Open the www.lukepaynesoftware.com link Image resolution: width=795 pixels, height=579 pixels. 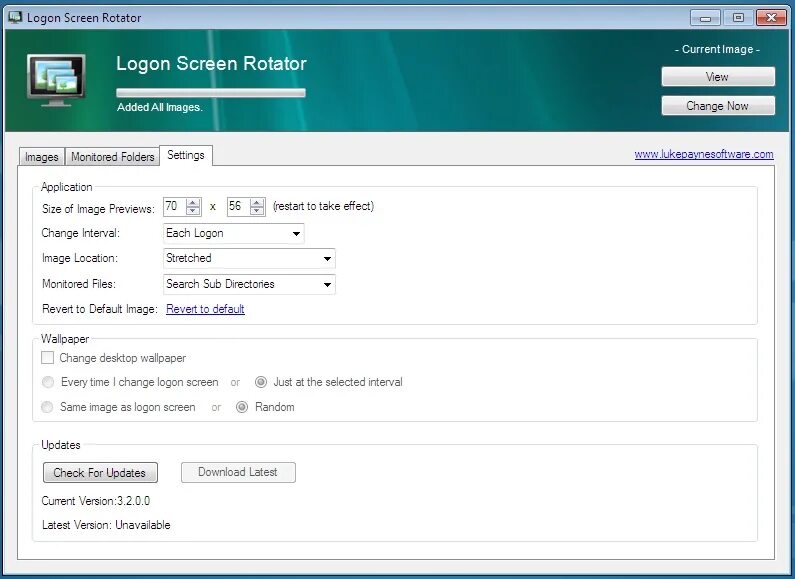coord(704,154)
